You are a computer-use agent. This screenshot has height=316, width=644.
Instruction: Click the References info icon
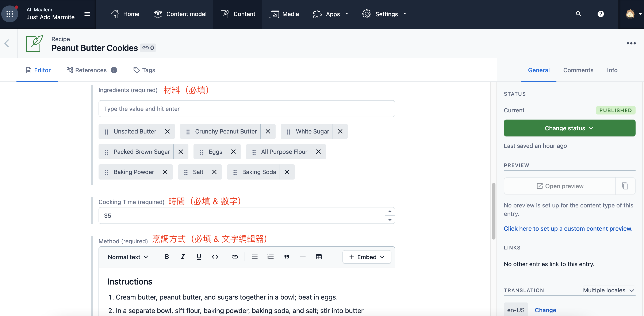click(114, 70)
